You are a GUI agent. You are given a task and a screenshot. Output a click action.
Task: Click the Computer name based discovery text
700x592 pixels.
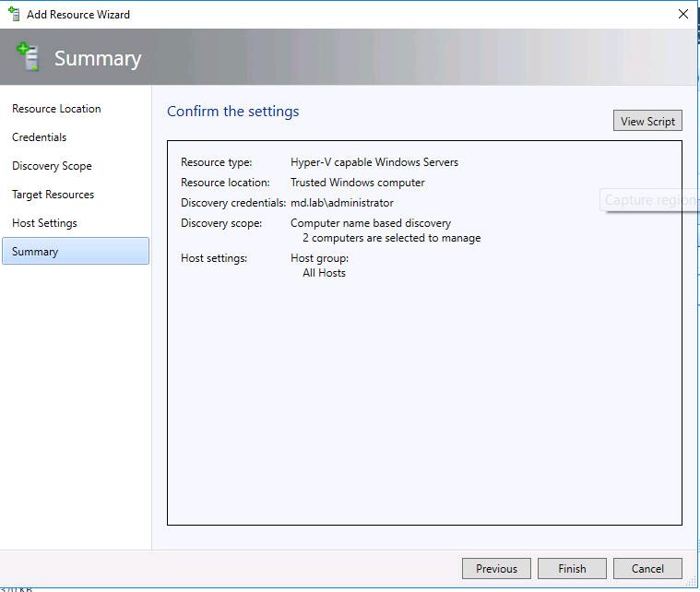tap(370, 223)
